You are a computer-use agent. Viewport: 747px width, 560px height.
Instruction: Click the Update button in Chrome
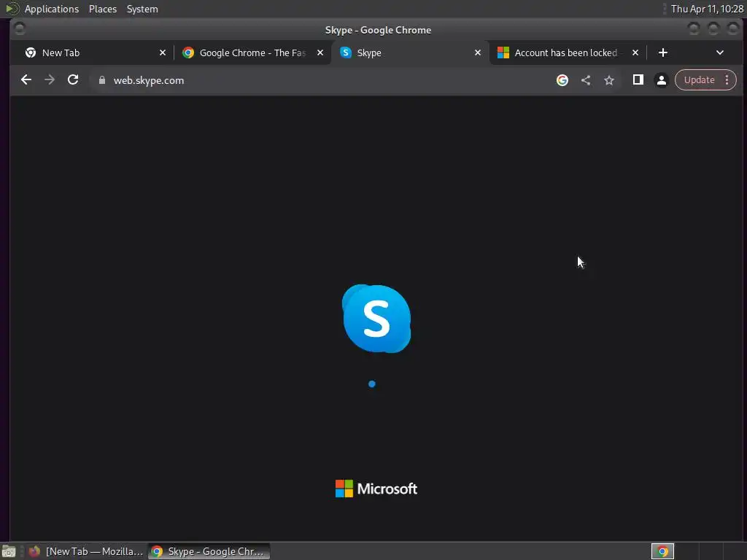point(699,80)
